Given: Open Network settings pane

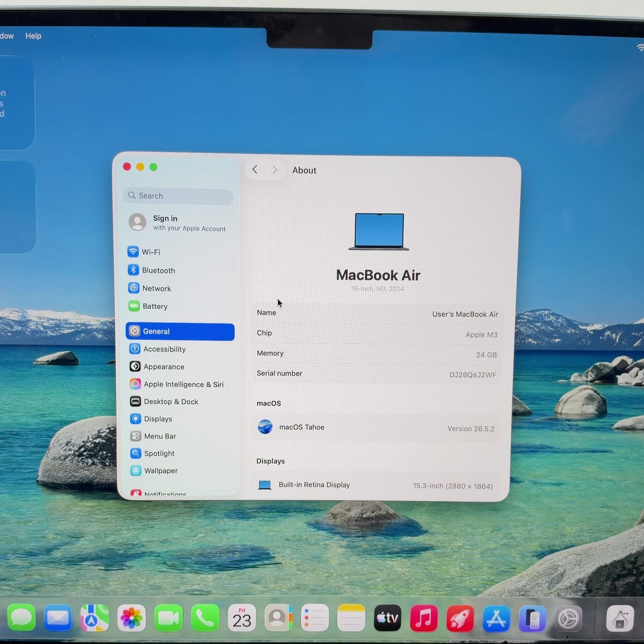Looking at the screenshot, I should (179, 288).
